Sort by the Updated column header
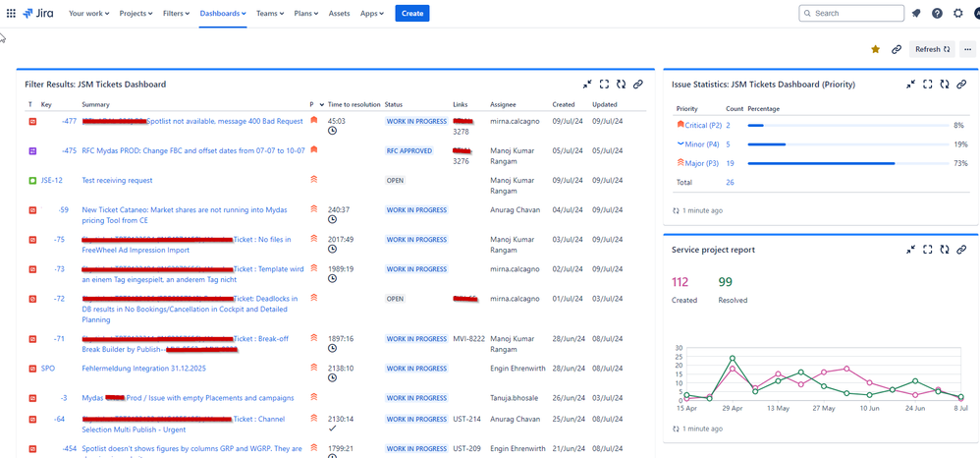This screenshot has width=980, height=458. pos(604,104)
